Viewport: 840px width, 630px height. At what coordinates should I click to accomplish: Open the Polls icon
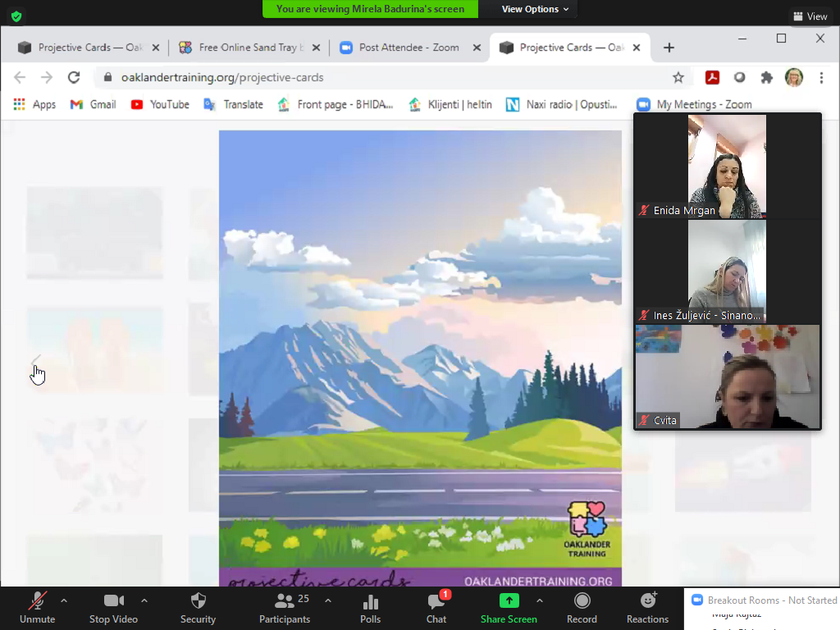tap(370, 607)
